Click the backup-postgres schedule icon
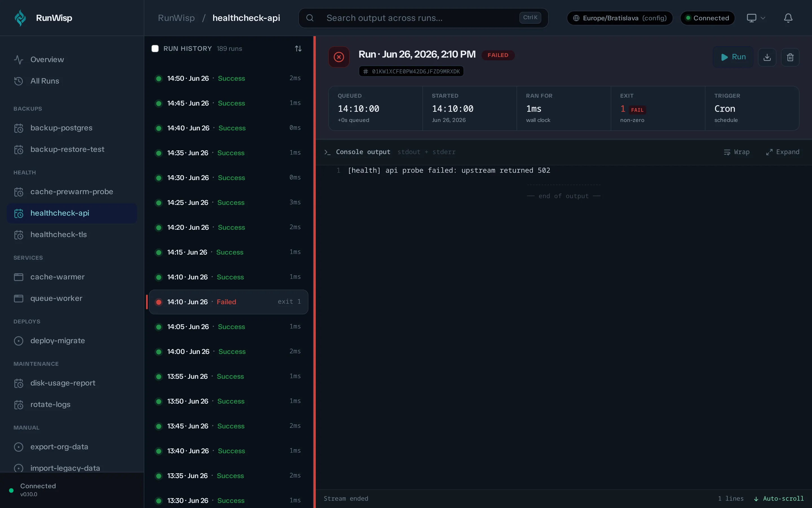 click(18, 128)
